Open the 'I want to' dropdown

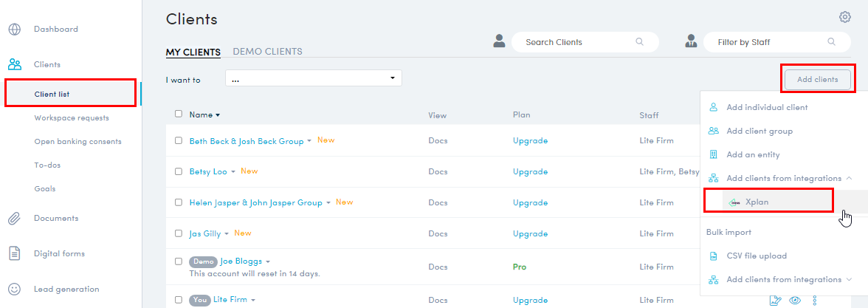tap(313, 78)
